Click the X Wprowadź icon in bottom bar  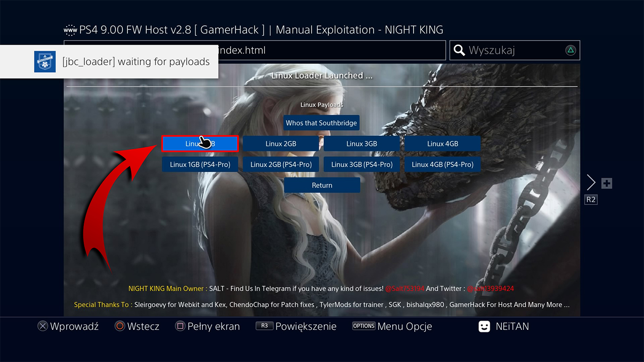coord(43,326)
